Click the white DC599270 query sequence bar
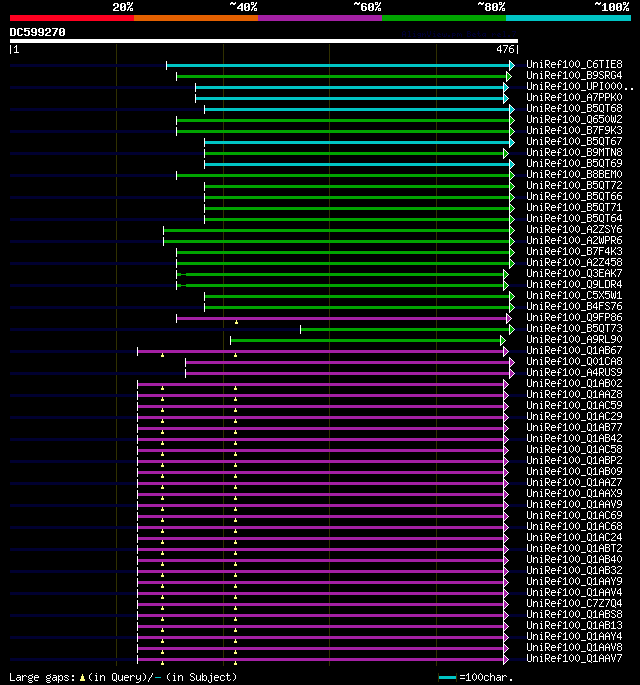Image resolution: width=640 pixels, height=685 pixels. click(x=264, y=41)
